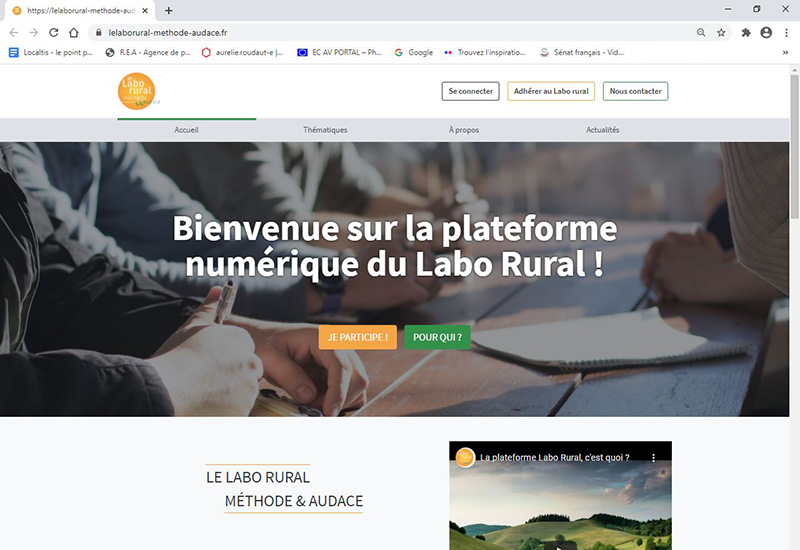Go to the browser home page icon
This screenshot has height=550, width=800.
tap(74, 33)
